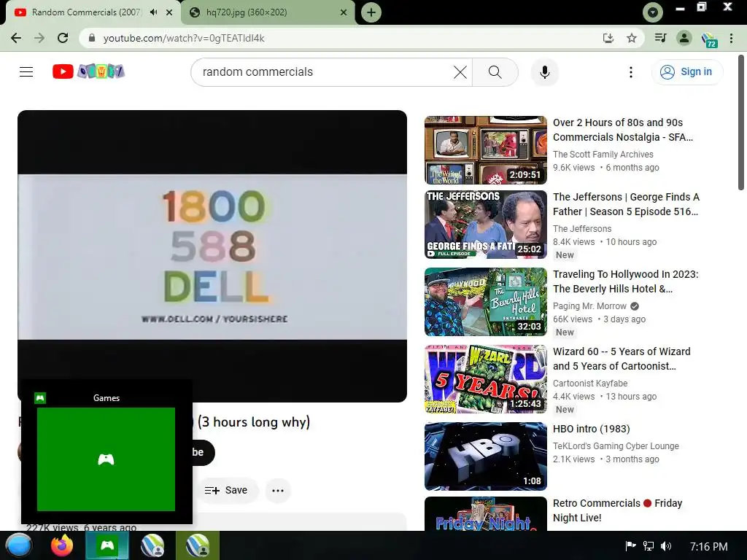Open Wizard 60 5 Years thumbnail

[x=485, y=378]
